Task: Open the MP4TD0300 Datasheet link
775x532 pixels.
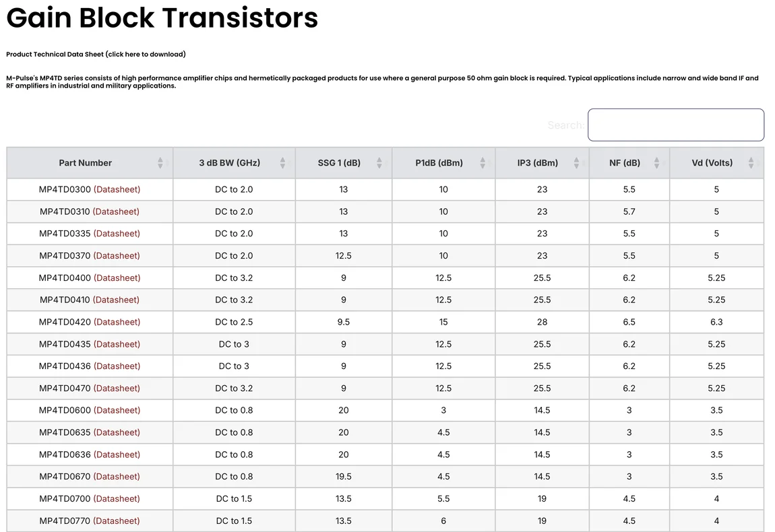Action: 117,189
